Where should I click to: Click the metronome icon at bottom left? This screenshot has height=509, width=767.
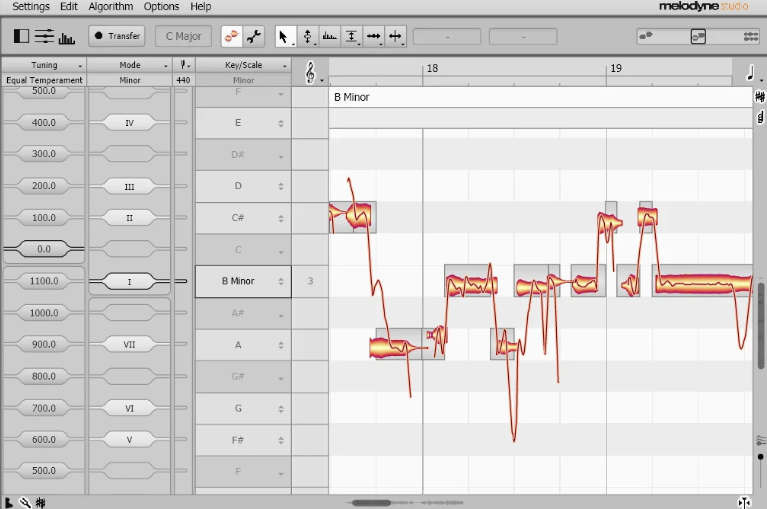(x=8, y=502)
